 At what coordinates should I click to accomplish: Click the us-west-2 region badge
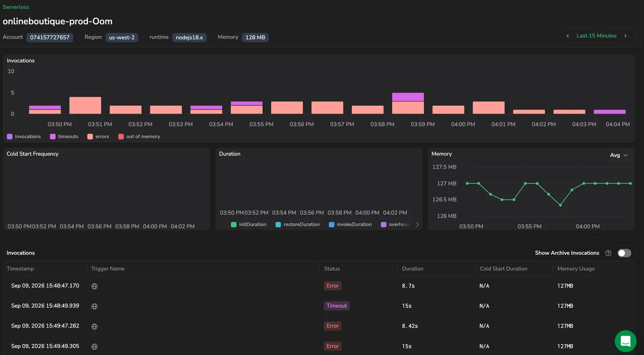pos(122,37)
